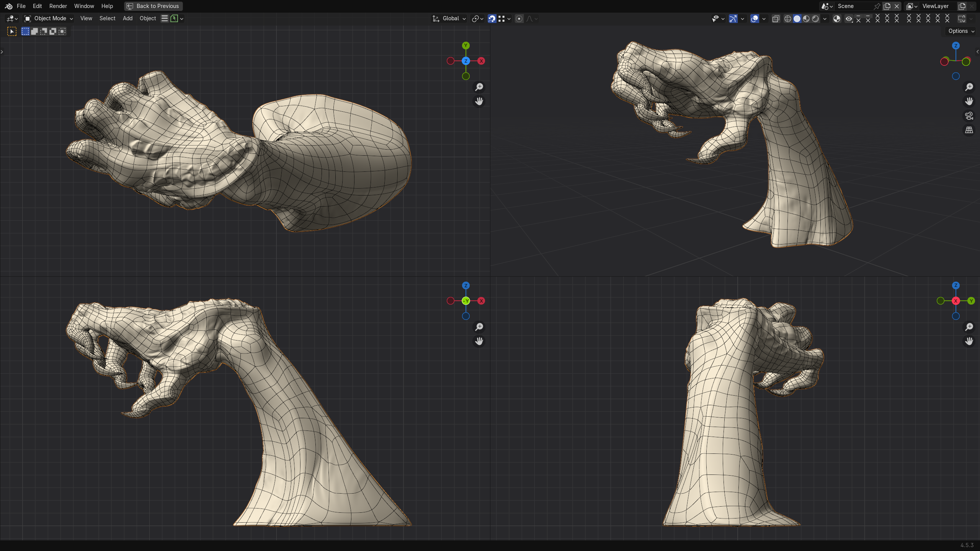Switch to material preview shading

click(806, 19)
